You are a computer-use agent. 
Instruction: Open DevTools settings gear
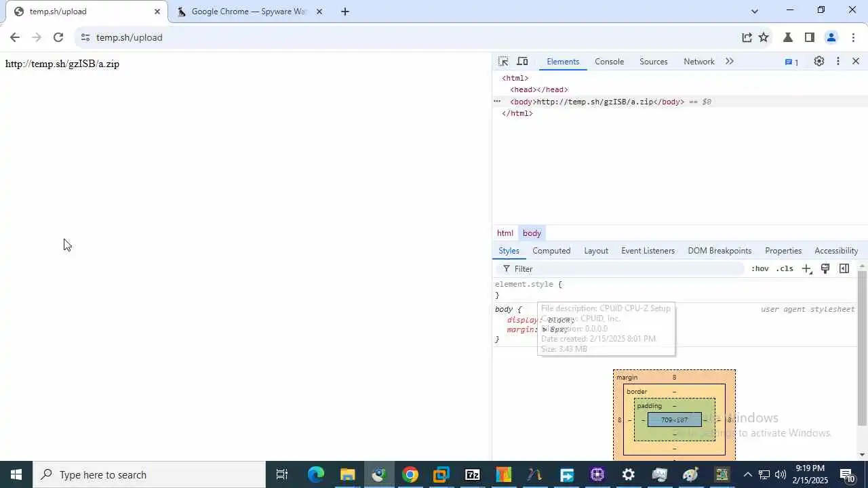[x=819, y=61]
